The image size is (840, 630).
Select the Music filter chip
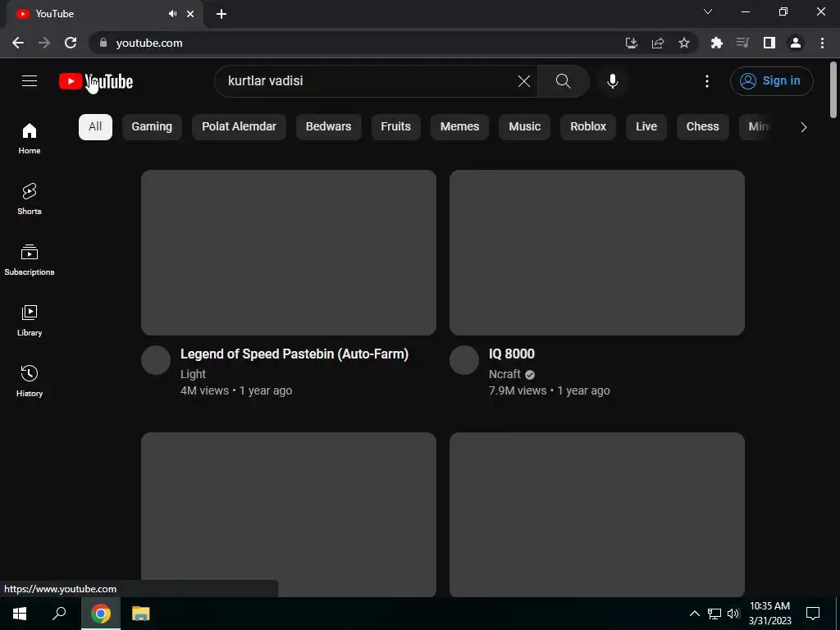pyautogui.click(x=524, y=127)
